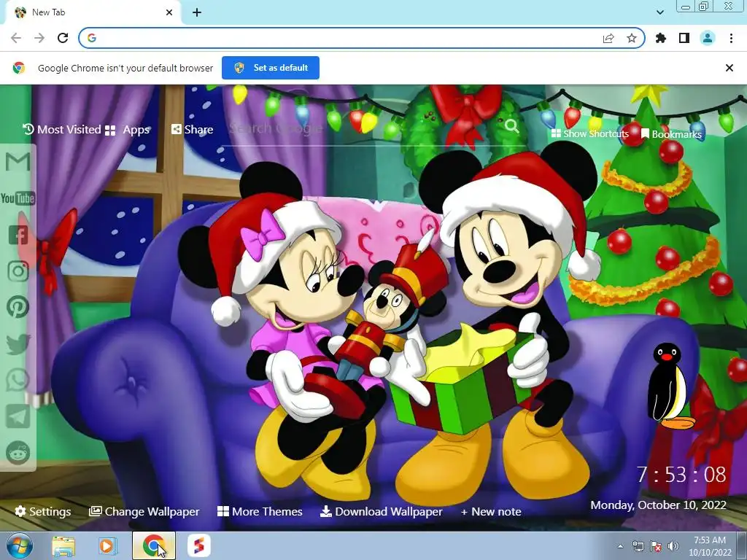The width and height of the screenshot is (747, 560).
Task: Open the Apps menu
Action: point(128,130)
